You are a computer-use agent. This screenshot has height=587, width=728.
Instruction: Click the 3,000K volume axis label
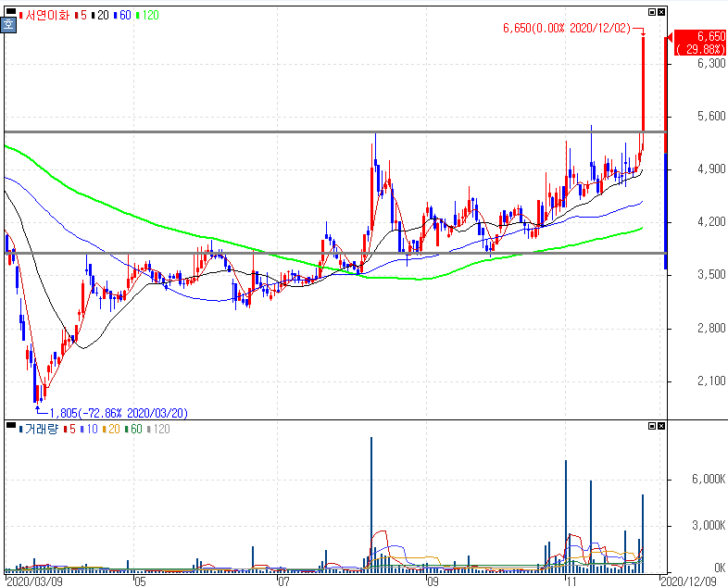(709, 525)
